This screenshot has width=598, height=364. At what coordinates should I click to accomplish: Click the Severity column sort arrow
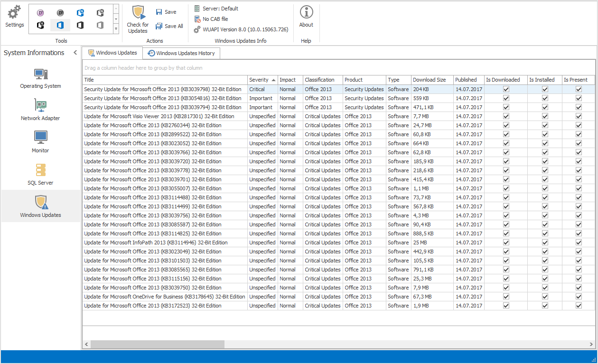[273, 80]
